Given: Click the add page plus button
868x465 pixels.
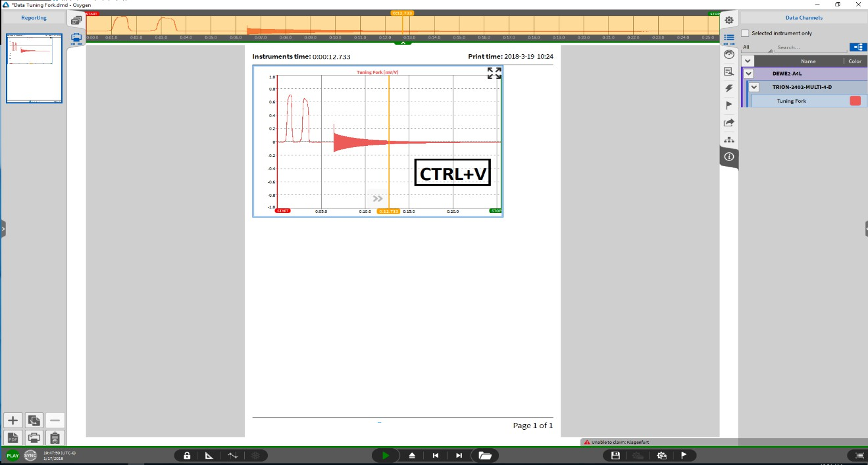Looking at the screenshot, I should [x=13, y=420].
